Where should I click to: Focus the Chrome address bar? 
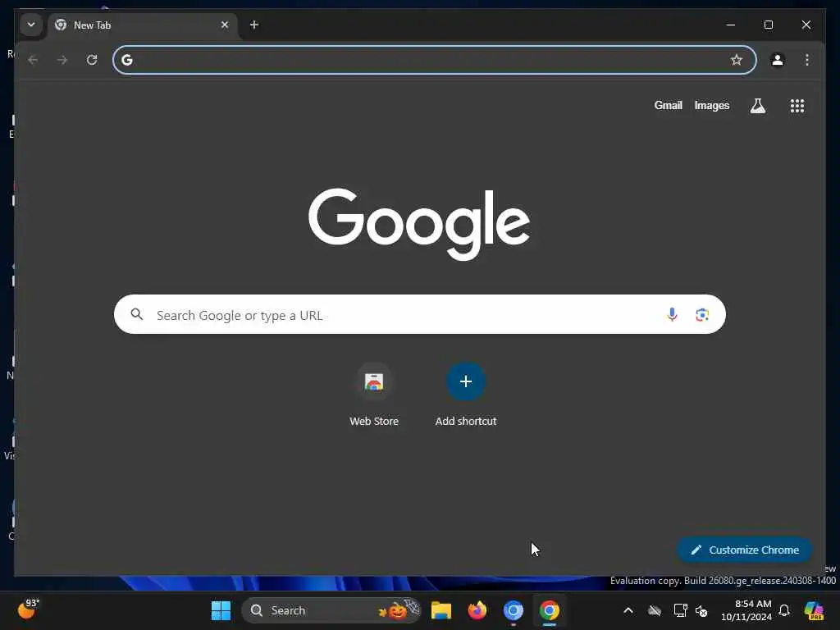pyautogui.click(x=435, y=59)
